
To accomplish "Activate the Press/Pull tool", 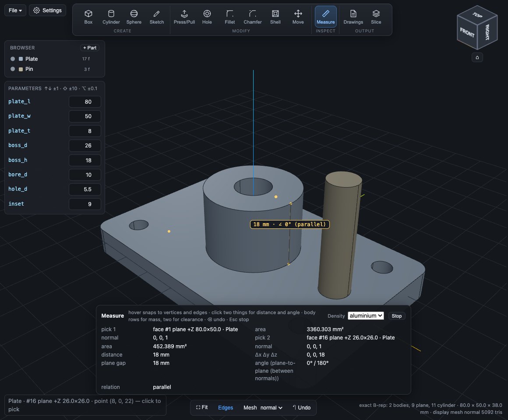I will click(x=184, y=17).
